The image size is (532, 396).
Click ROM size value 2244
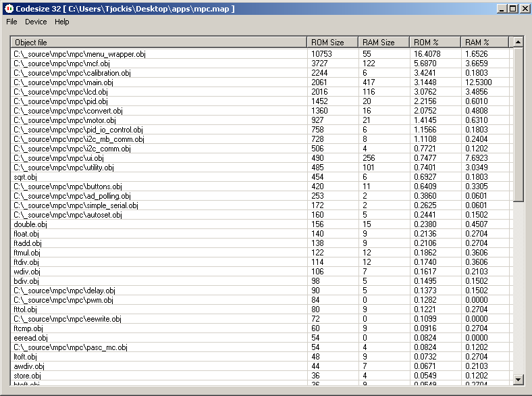click(319, 73)
